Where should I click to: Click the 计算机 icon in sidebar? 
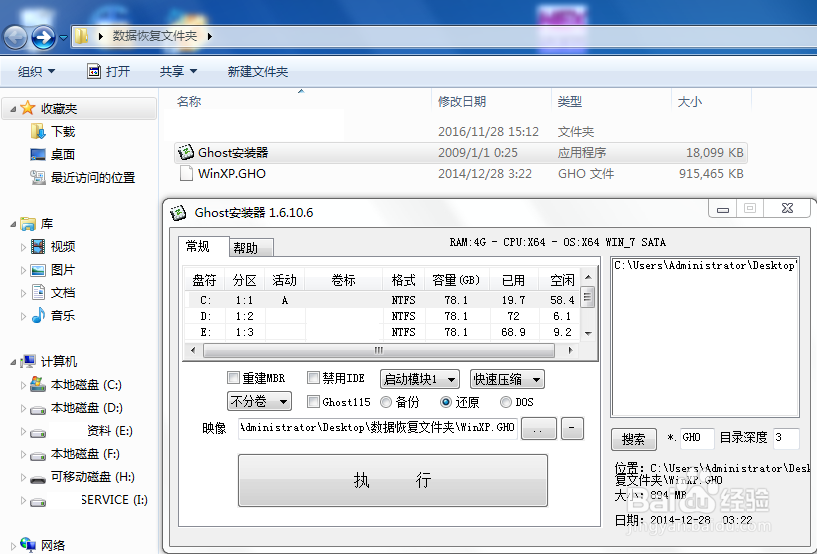pos(28,361)
